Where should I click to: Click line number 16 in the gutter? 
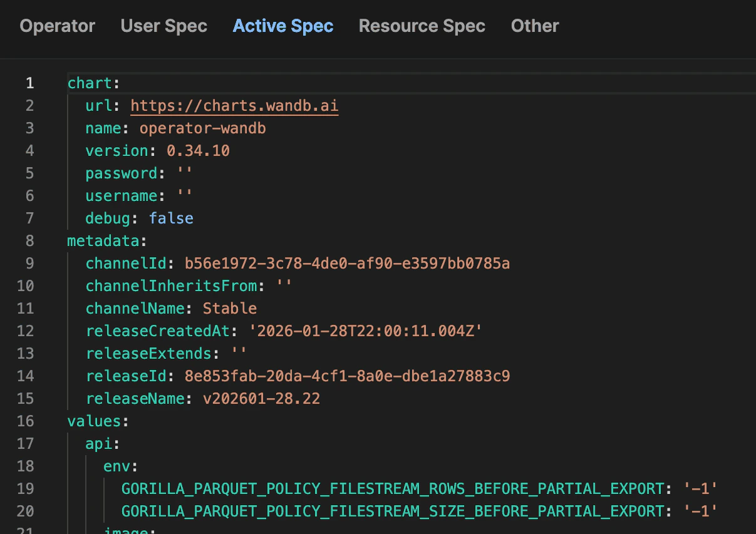(x=26, y=421)
